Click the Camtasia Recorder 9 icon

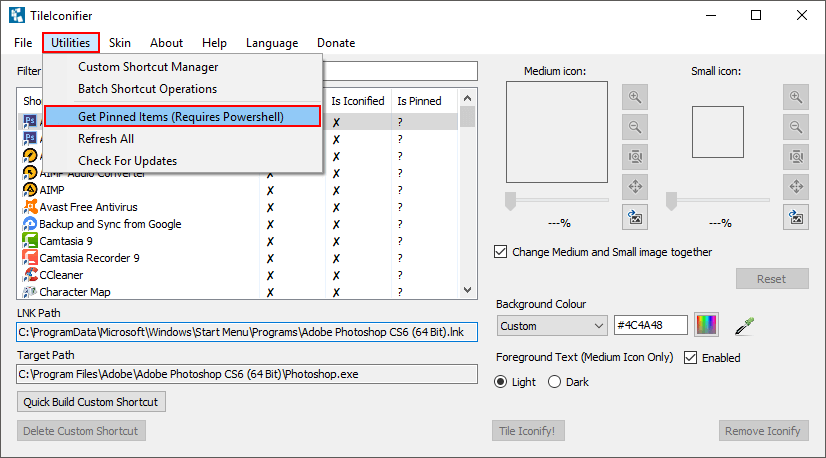[x=30, y=258]
